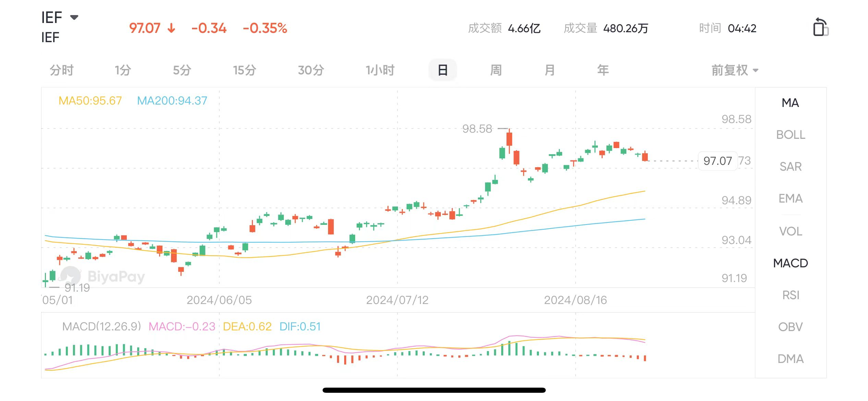Image resolution: width=868 pixels, height=401 pixels.
Task: Click the 94.89 price axis label
Action: [x=736, y=200]
